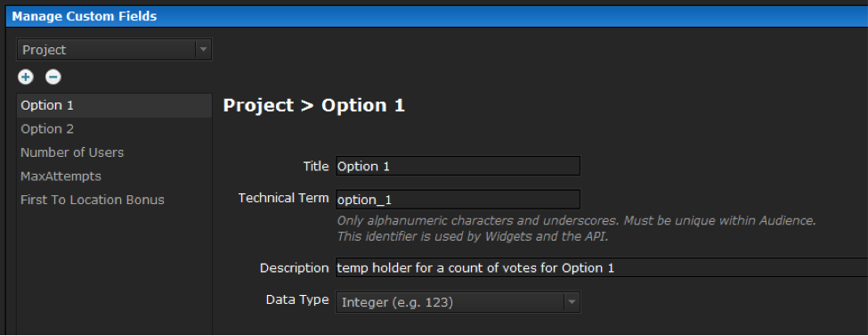Add a new custom field with plus icon
The width and height of the screenshot is (868, 336).
(26, 77)
